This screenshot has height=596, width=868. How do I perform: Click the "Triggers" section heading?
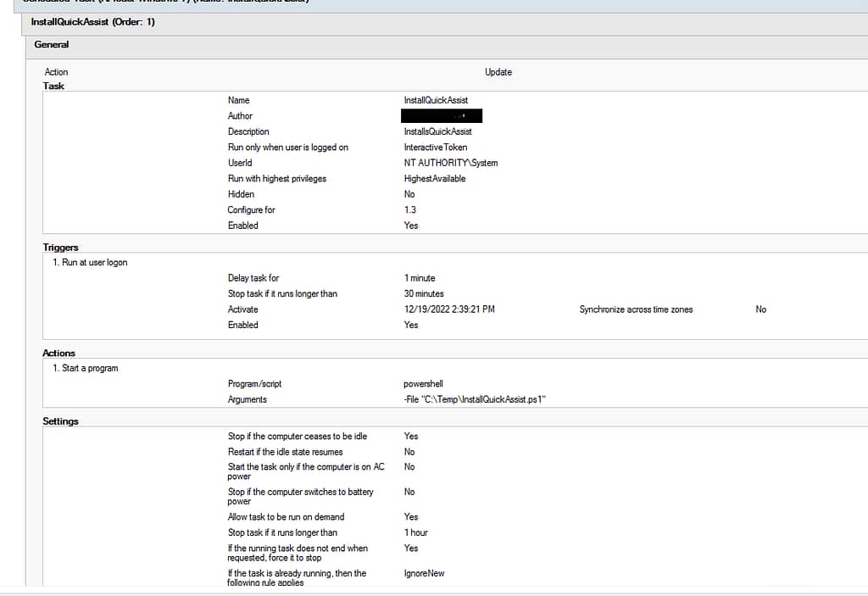(x=60, y=248)
